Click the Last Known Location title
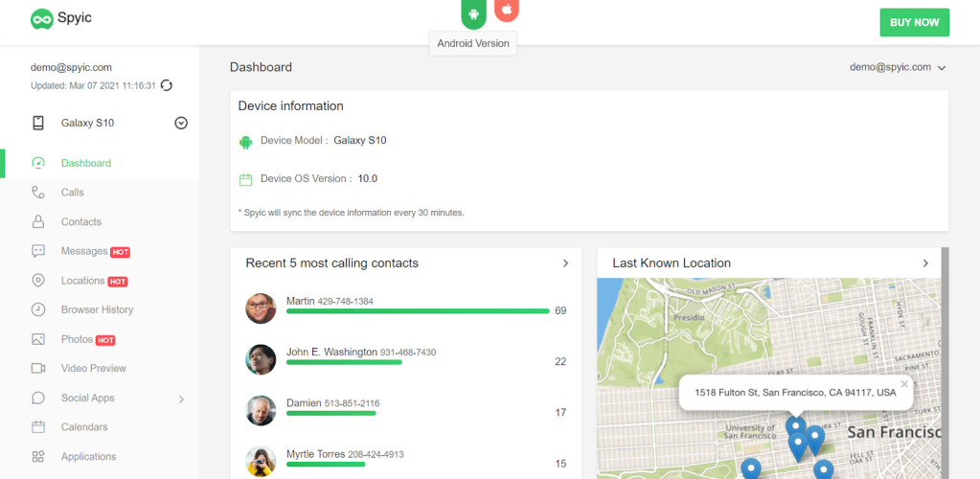Image resolution: width=980 pixels, height=479 pixels. 672,263
